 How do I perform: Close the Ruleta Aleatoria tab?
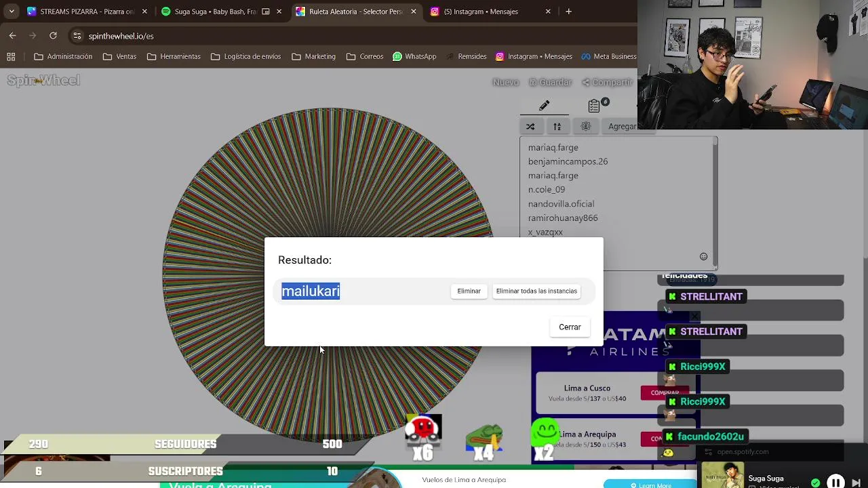[414, 12]
